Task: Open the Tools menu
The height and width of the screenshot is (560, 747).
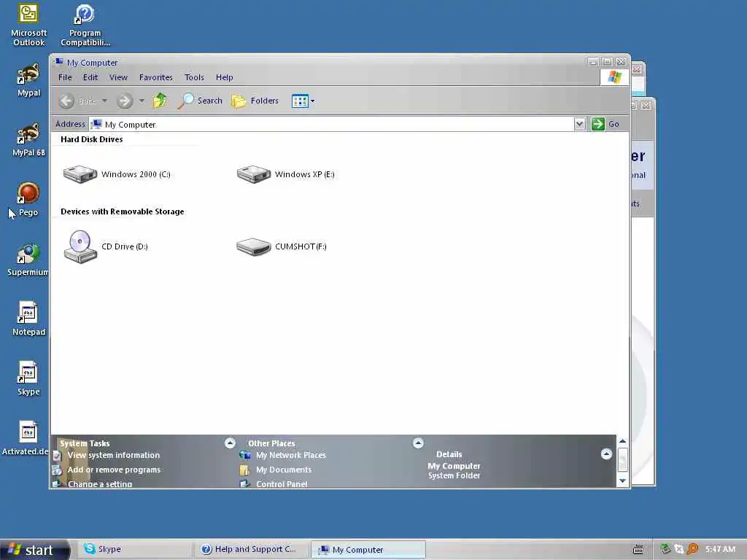Action: pyautogui.click(x=194, y=77)
